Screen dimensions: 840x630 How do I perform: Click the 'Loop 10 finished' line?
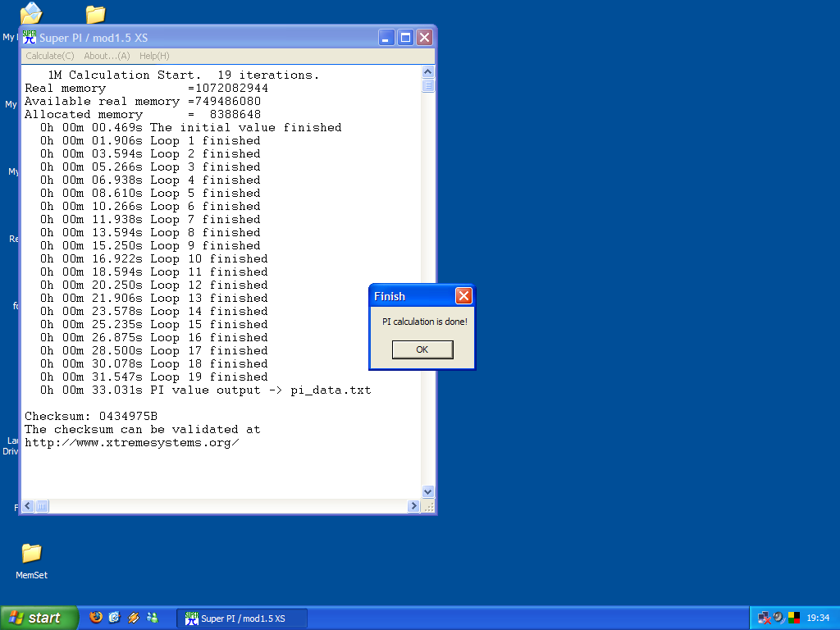pos(153,258)
